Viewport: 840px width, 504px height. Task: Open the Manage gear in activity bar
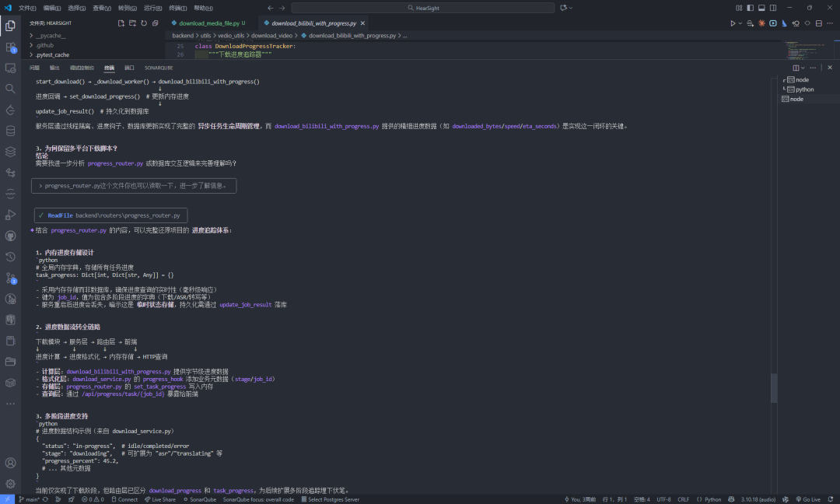(x=10, y=484)
